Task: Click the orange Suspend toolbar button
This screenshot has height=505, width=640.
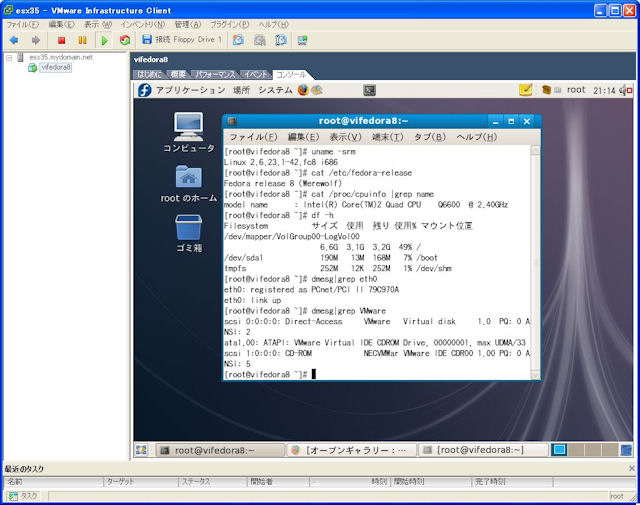Action: click(x=82, y=40)
